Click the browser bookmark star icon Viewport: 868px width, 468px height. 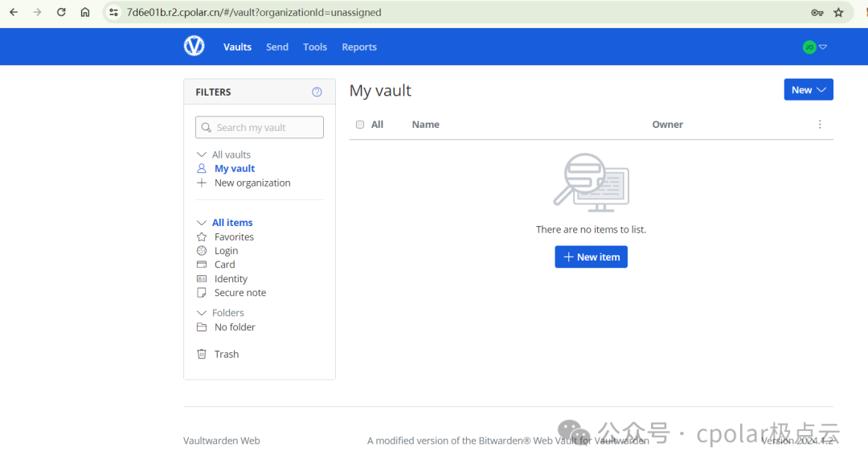(838, 12)
